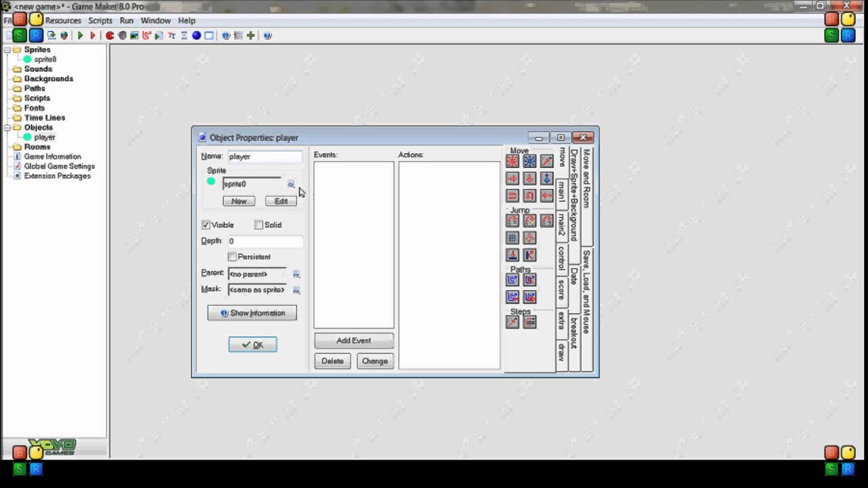Open the Scripts menu
Screen dimensions: 868x488
[100, 20]
